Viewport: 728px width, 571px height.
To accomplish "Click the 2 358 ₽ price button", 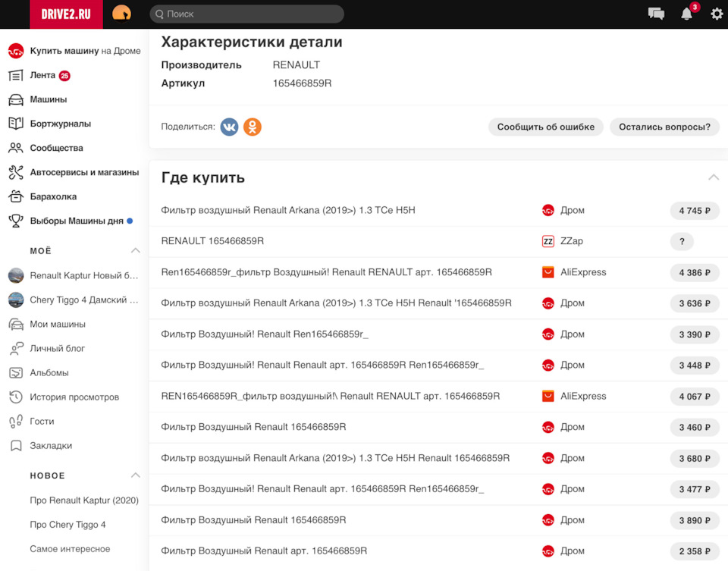I will pyautogui.click(x=694, y=551).
